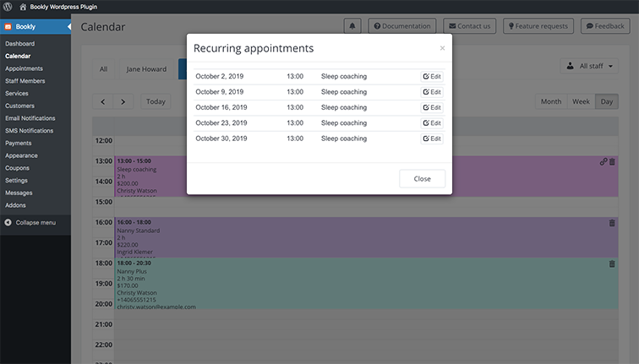Select Calendar in the sidebar
Image resolution: width=639 pixels, height=364 pixels.
18,57
